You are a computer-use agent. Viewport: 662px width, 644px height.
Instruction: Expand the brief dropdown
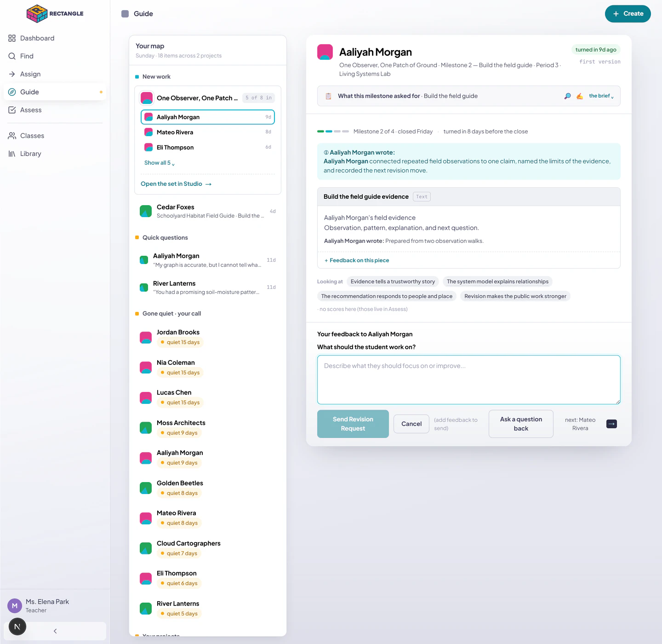pyautogui.click(x=601, y=96)
